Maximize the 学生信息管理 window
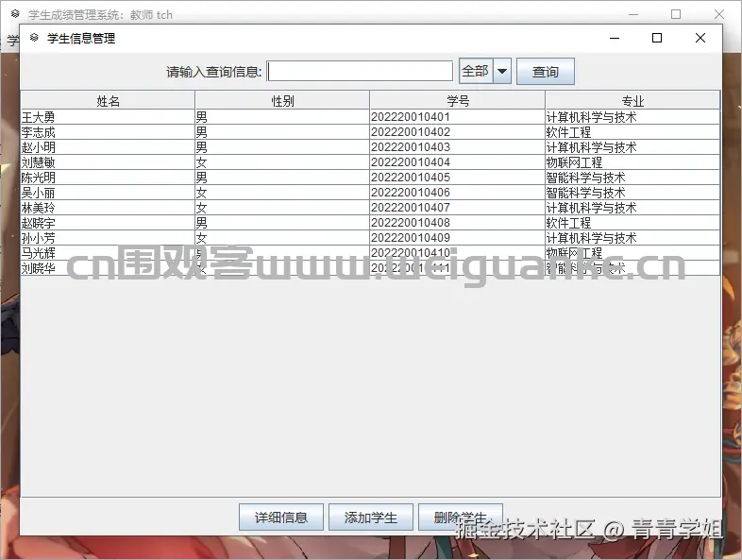The width and height of the screenshot is (742, 560). (657, 38)
